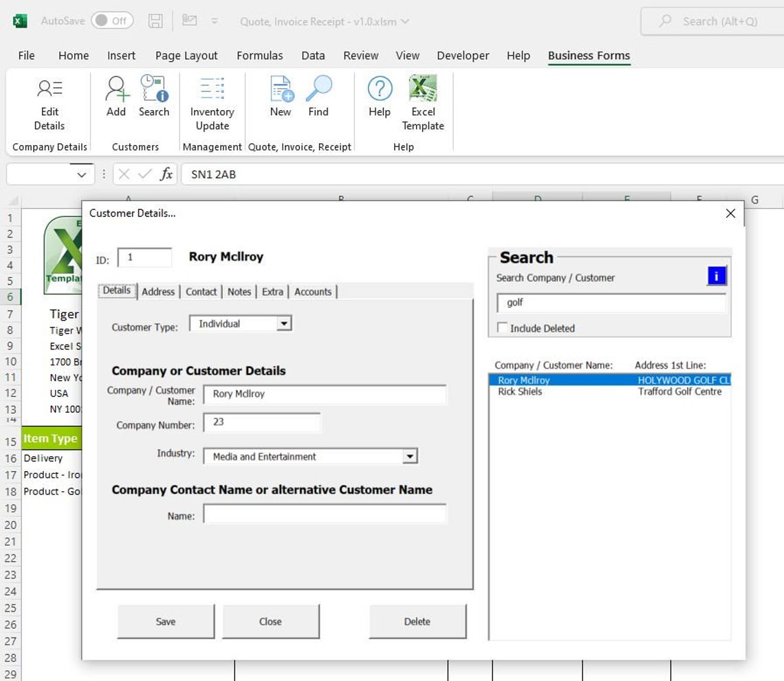
Task: Click the Delete button
Action: click(x=417, y=621)
